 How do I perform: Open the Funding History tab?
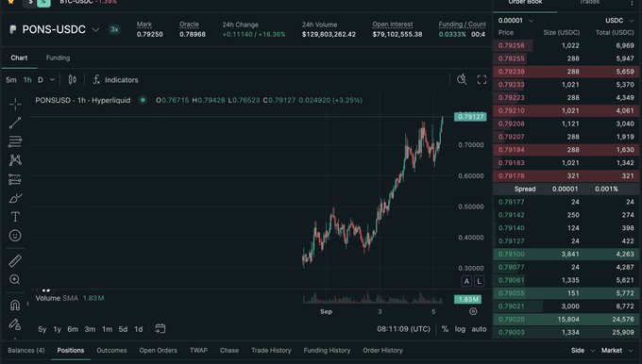(327, 350)
